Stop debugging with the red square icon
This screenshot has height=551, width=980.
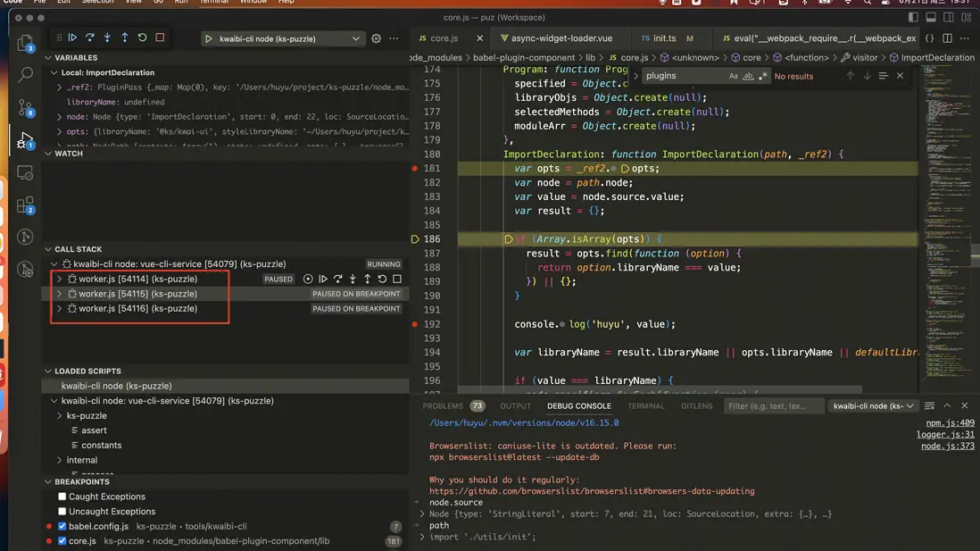(x=160, y=38)
